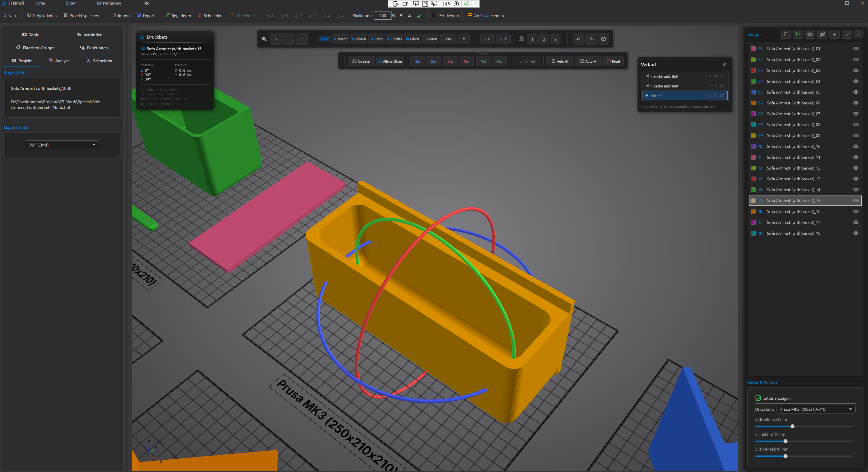Zoom in with the plus button
Viewport: 868px width, 472px height.
coord(276,39)
